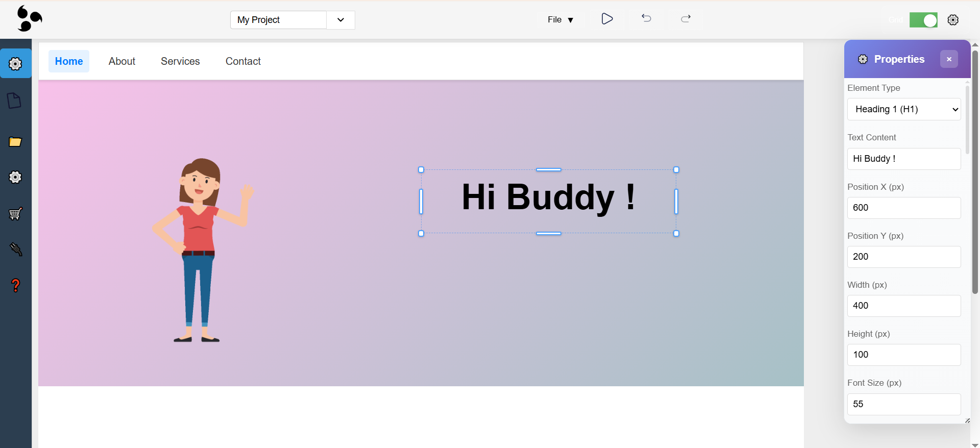The width and height of the screenshot is (980, 448).
Task: Open the Element Type dropdown
Action: click(903, 109)
